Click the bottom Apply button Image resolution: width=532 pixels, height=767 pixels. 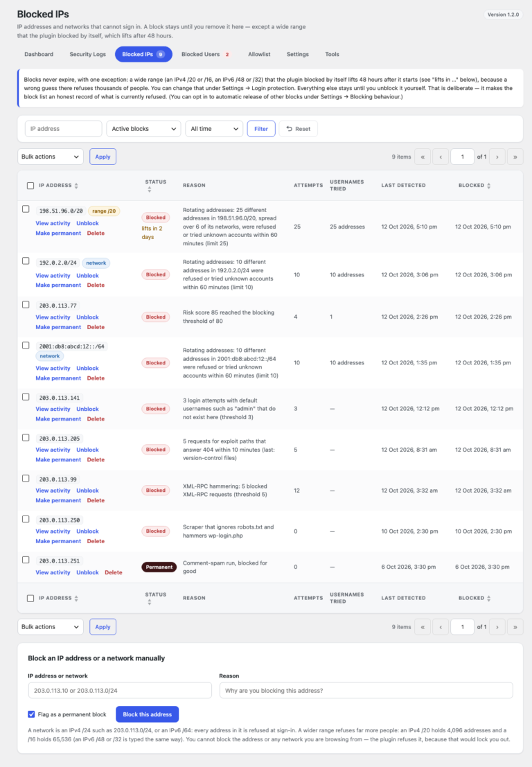point(103,626)
